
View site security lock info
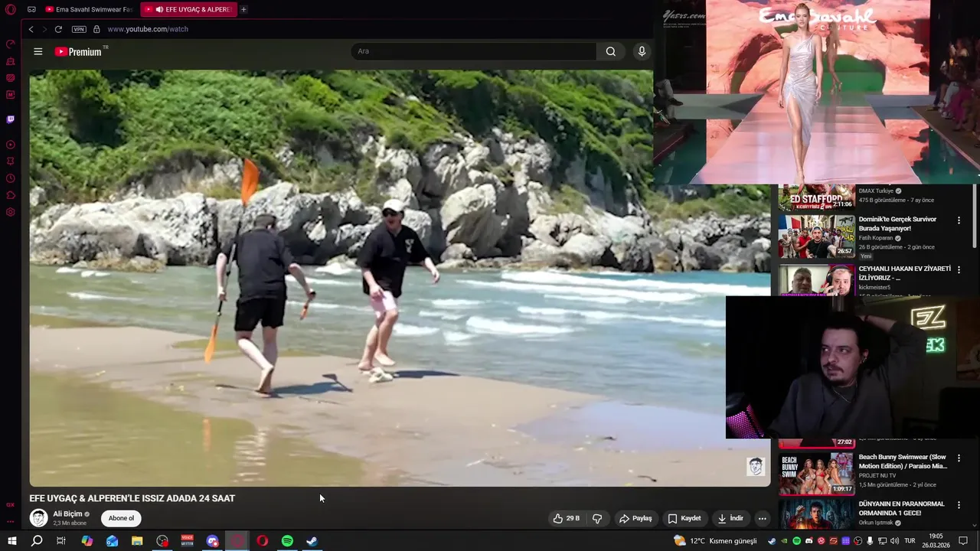pos(96,29)
